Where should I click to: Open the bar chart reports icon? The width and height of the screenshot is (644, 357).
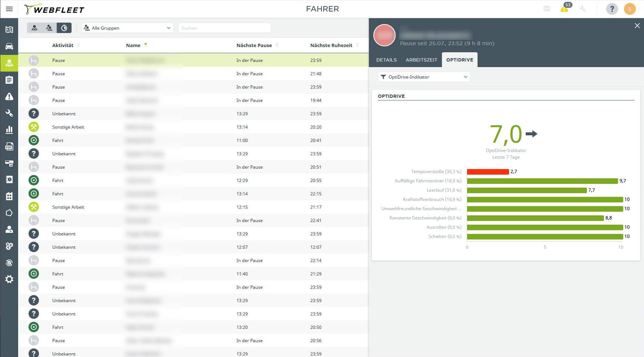coord(9,130)
